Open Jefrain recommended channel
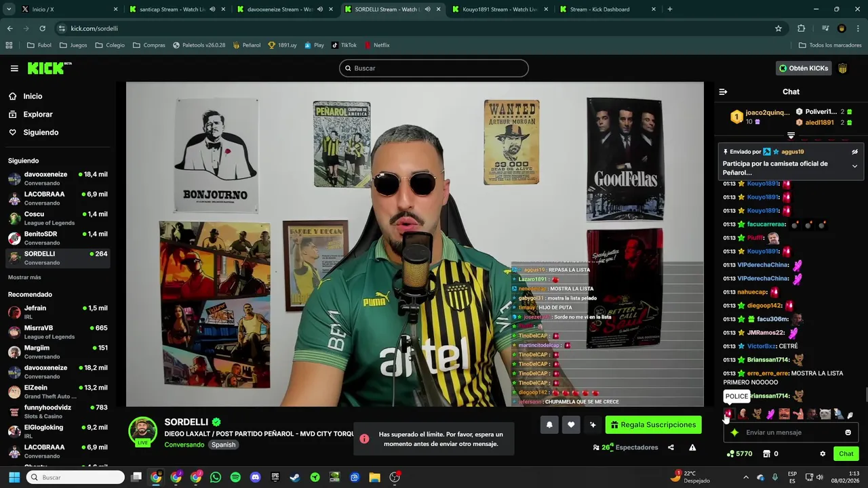 point(58,312)
